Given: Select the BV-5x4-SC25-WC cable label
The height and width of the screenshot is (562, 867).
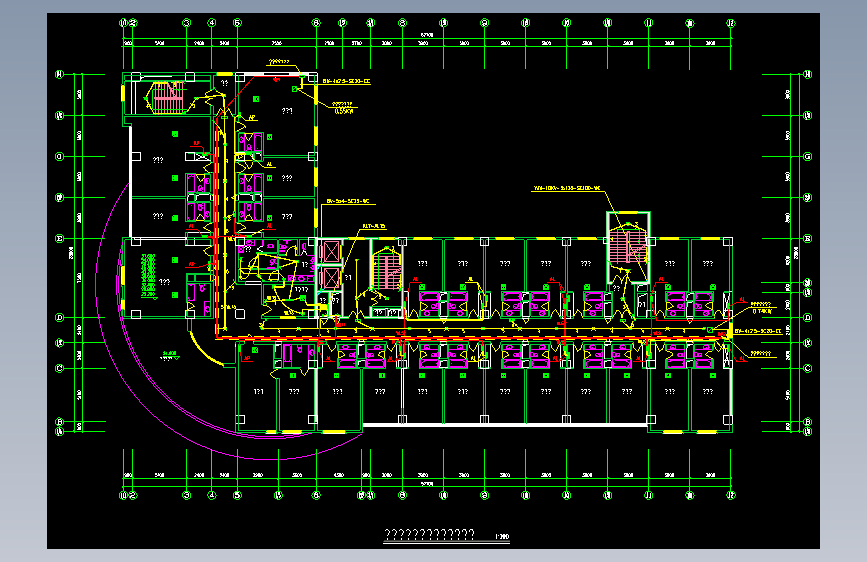Looking at the screenshot, I should pos(348,201).
